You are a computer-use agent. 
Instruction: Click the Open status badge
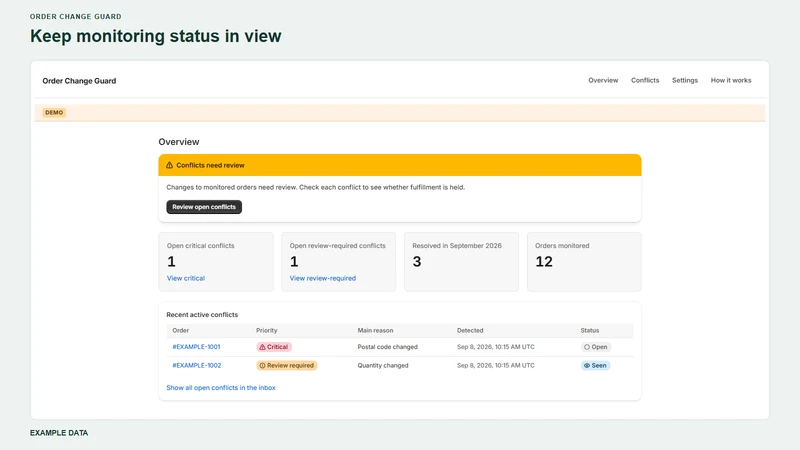[595, 347]
